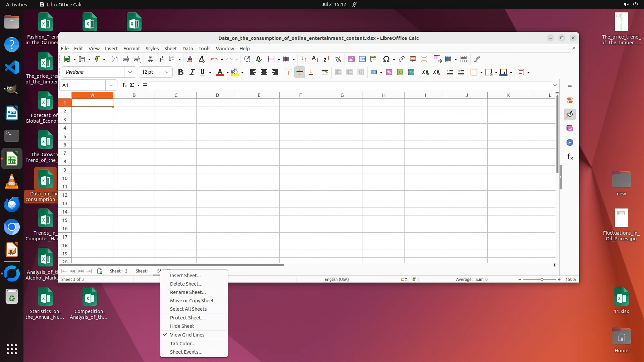Expand the Name Box dropdown
Image resolution: width=644 pixels, height=362 pixels.
coord(111,85)
